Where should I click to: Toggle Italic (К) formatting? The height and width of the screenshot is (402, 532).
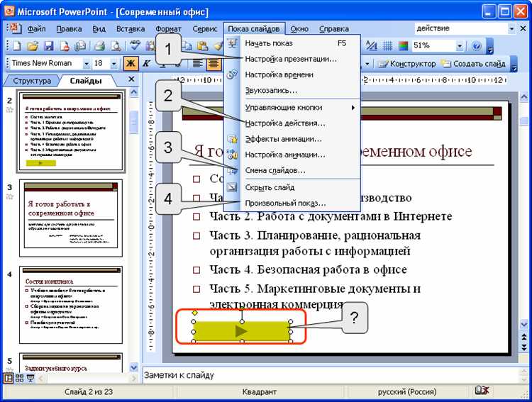click(146, 64)
